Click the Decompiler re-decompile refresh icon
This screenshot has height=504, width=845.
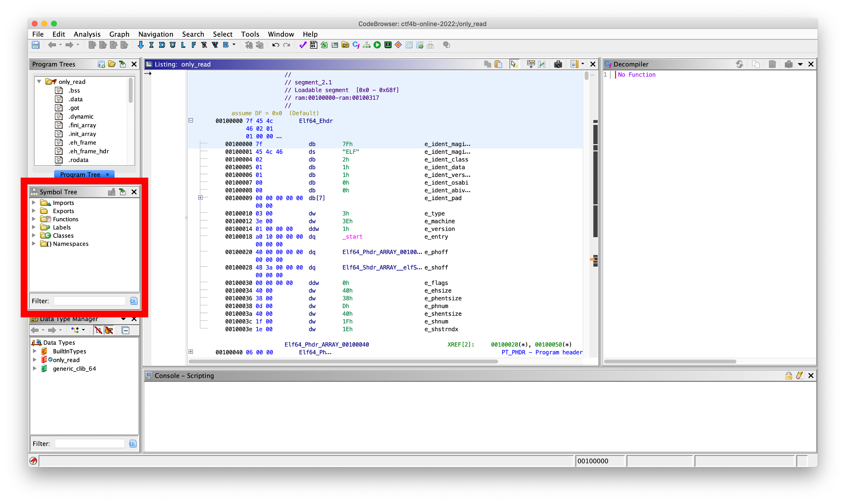coord(739,64)
